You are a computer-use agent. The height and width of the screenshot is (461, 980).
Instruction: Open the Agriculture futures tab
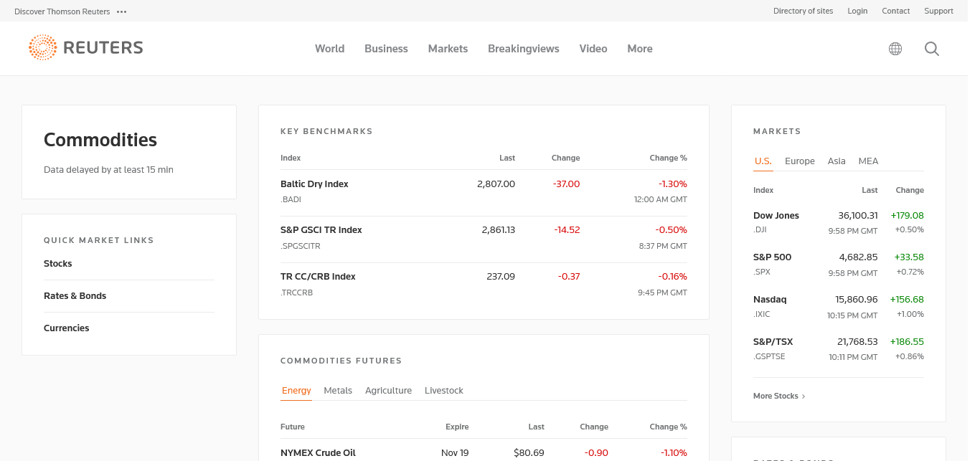pos(388,391)
